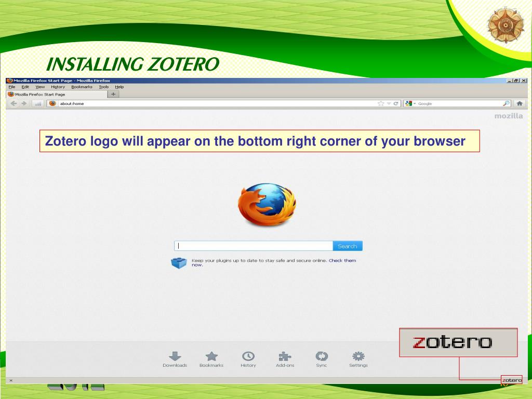Open the URL bar history dropdown arrow

point(389,103)
